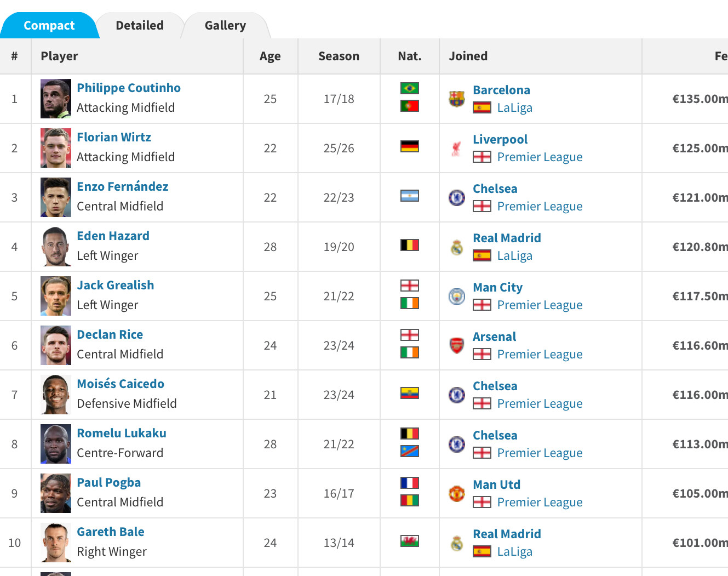728x576 pixels.
Task: Click the Arsenal club crest icon
Action: pyautogui.click(x=456, y=345)
